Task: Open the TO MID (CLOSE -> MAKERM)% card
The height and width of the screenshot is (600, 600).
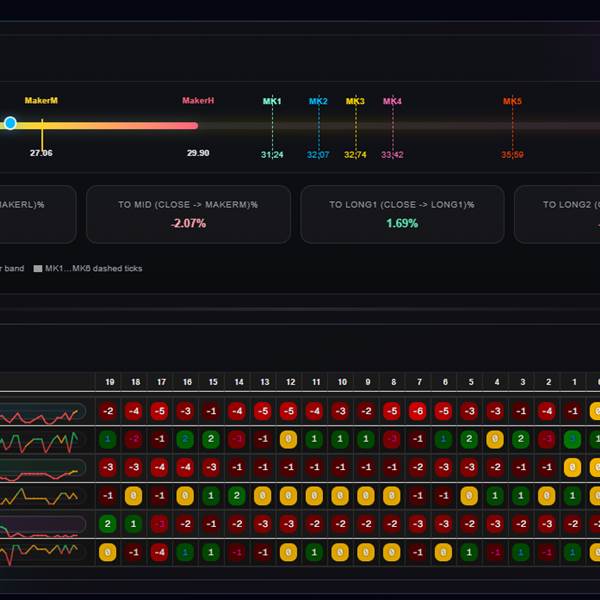Action: coord(188,214)
